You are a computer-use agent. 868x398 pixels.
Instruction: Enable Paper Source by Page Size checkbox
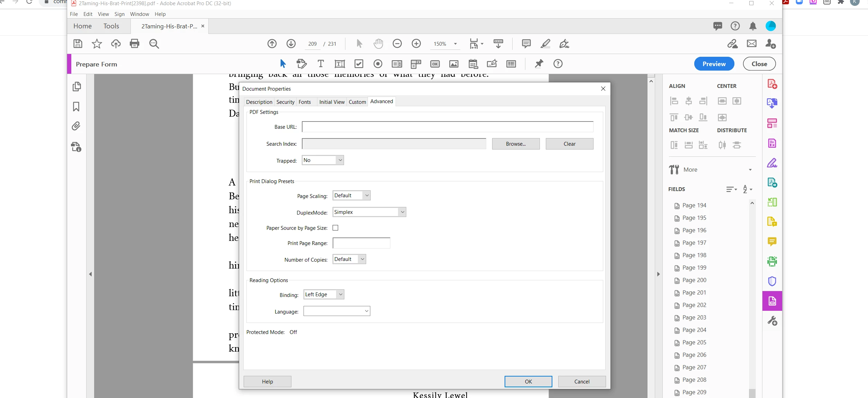coord(335,228)
